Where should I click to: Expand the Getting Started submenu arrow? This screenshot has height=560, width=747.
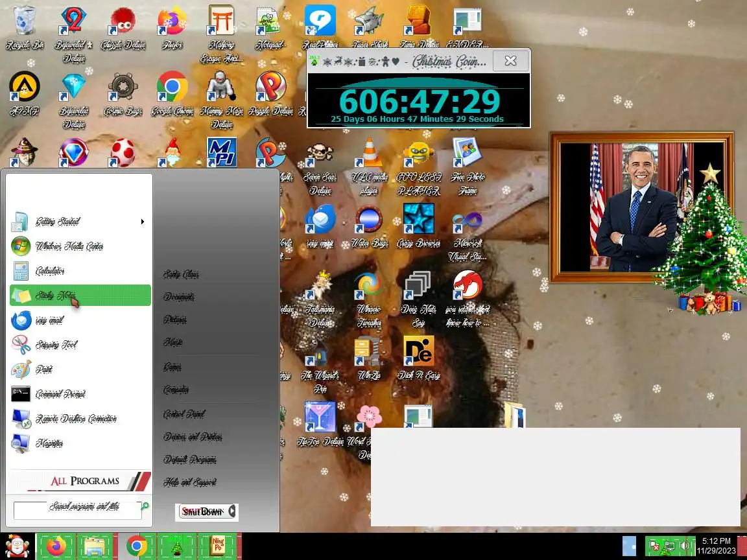tap(143, 222)
